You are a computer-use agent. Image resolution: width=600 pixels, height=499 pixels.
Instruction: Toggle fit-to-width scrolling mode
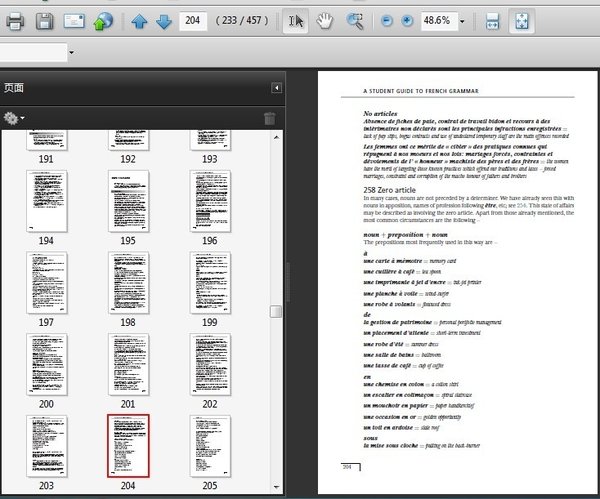pos(492,20)
